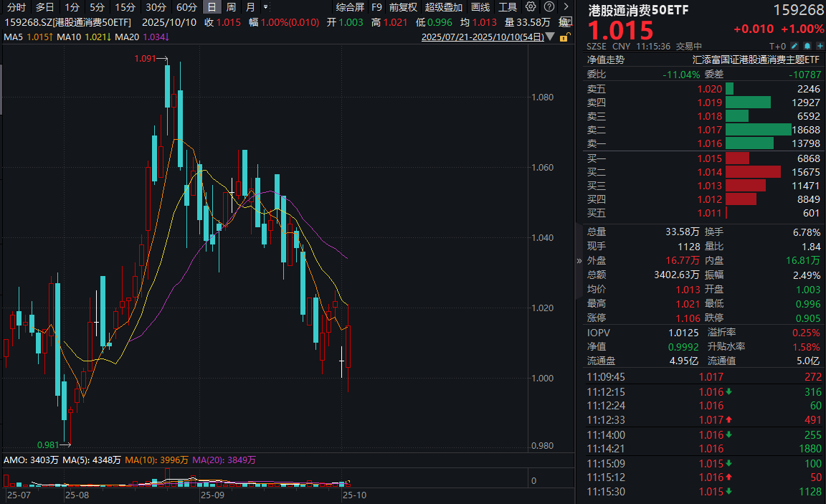Select the 周 weekly period tab

(231, 7)
